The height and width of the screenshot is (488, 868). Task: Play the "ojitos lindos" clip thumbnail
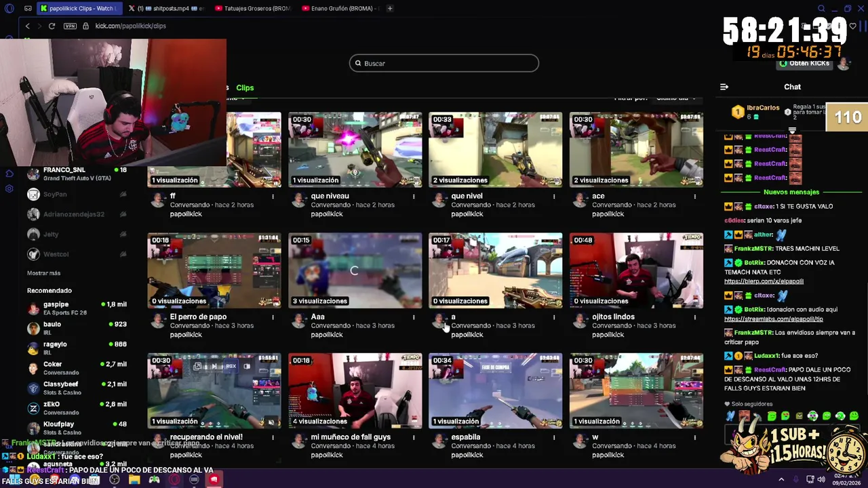[636, 270]
